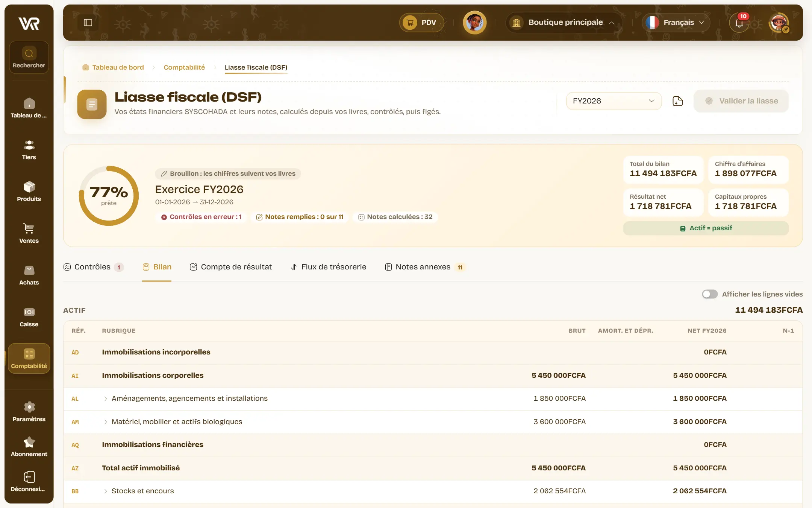Open the FY2026 fiscal year dropdown
This screenshot has height=508, width=812.
pos(614,101)
